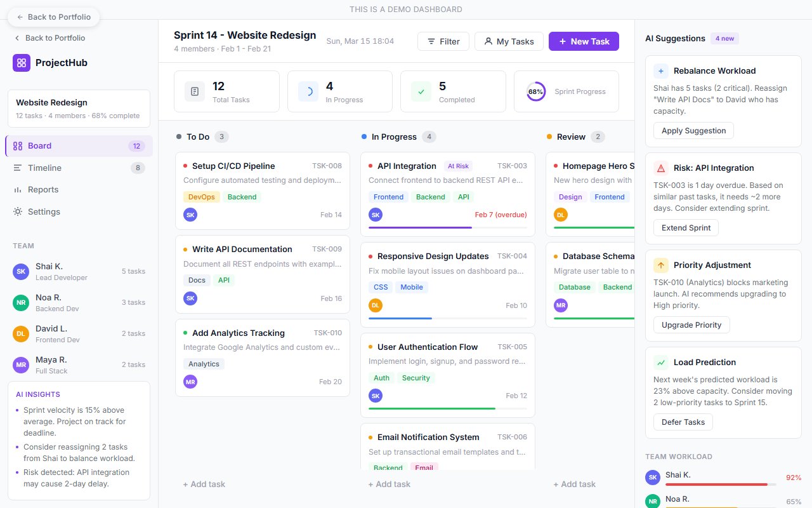Open the Reports bar-chart icon
This screenshot has width=812, height=508.
click(x=19, y=189)
